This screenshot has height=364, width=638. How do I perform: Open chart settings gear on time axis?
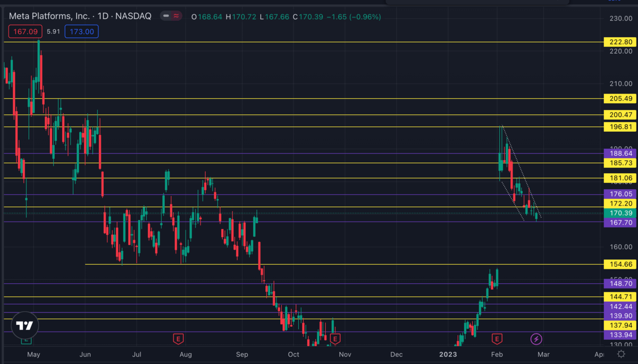pyautogui.click(x=621, y=354)
